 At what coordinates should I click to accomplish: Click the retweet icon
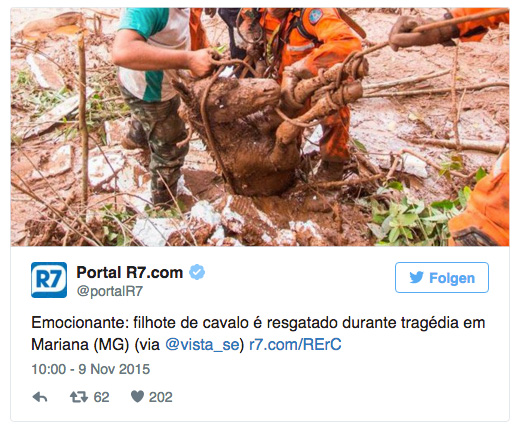[79, 397]
